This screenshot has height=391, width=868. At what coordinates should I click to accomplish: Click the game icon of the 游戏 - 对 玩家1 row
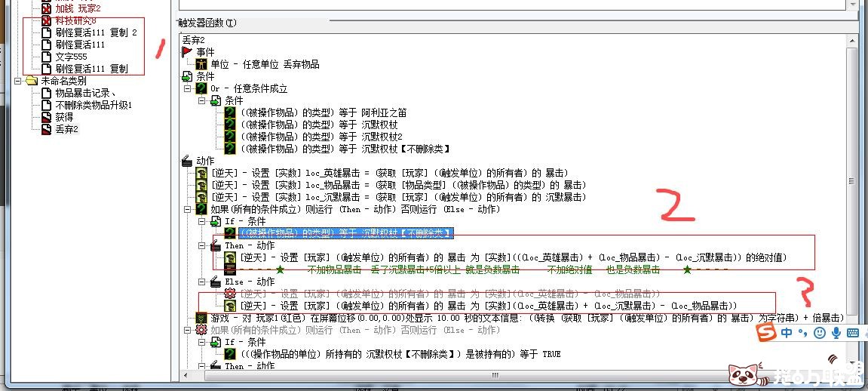click(201, 318)
